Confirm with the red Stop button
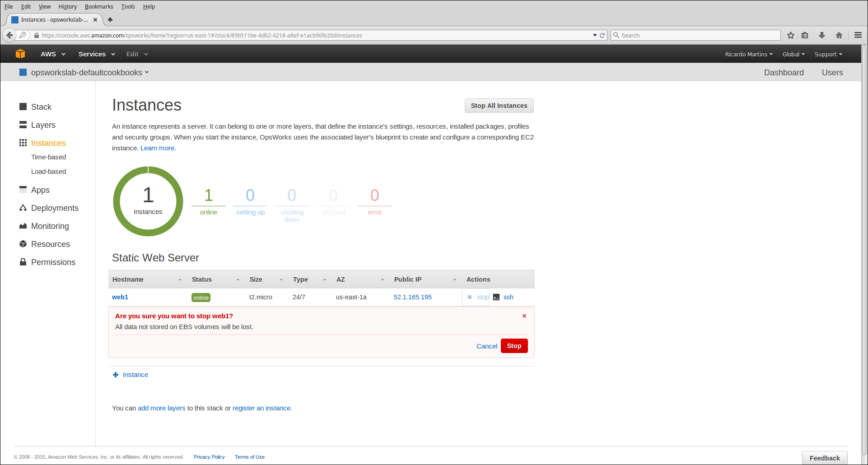This screenshot has height=465, width=868. pos(514,346)
